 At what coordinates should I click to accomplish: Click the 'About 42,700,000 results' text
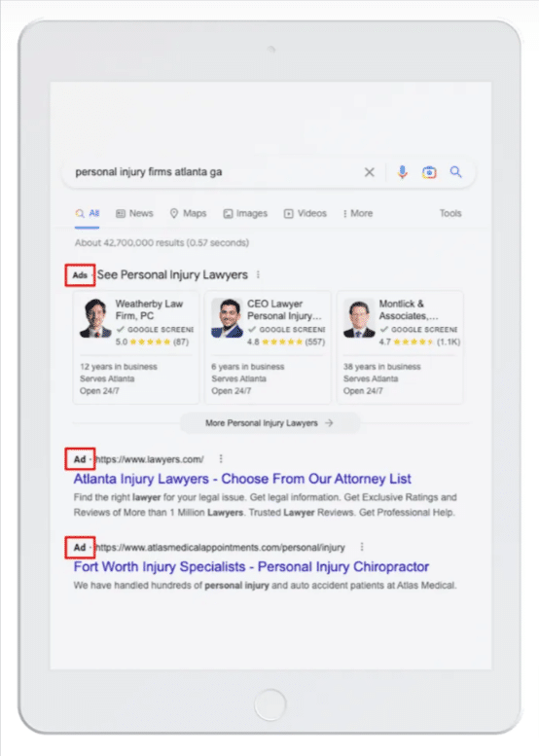162,242
